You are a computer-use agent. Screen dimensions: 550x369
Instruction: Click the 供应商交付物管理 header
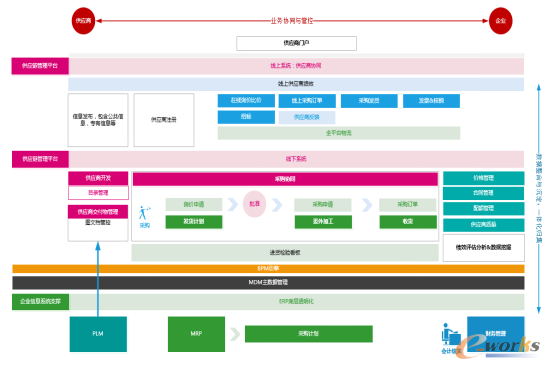click(98, 212)
